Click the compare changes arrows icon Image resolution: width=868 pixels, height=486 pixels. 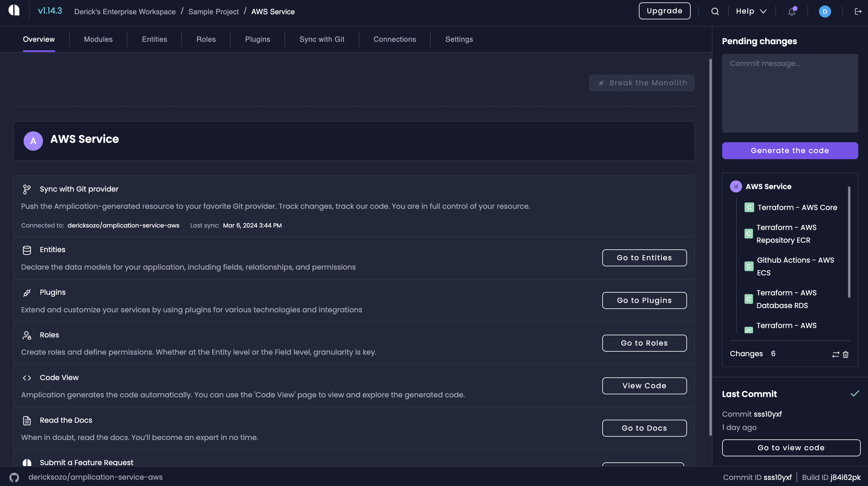tap(836, 354)
